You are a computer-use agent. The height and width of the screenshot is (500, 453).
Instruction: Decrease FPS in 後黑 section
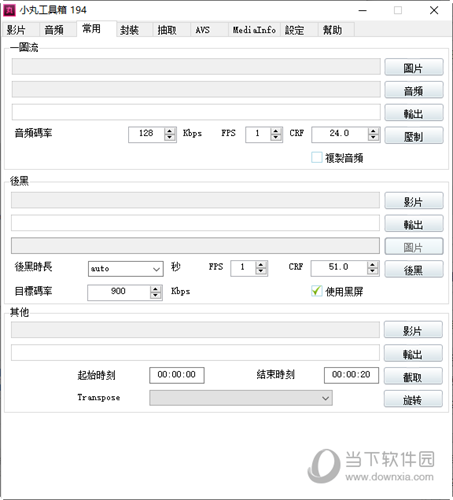pos(261,271)
